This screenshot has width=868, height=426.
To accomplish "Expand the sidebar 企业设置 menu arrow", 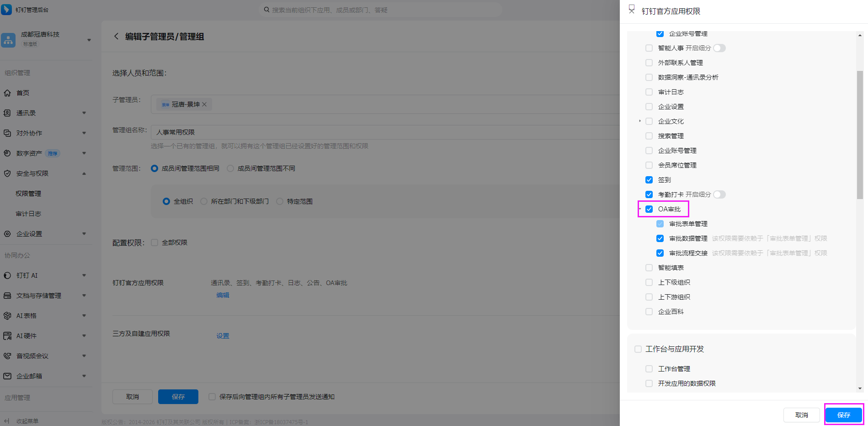I will (x=84, y=234).
